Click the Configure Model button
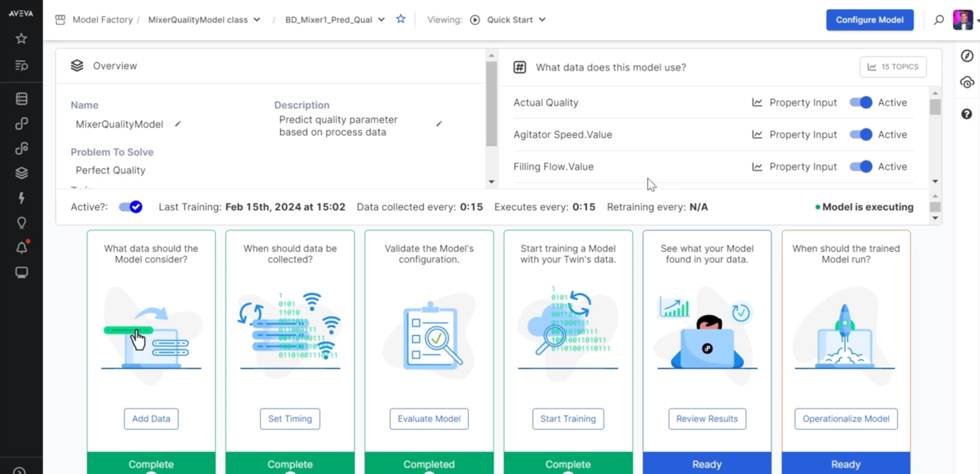 [x=869, y=20]
